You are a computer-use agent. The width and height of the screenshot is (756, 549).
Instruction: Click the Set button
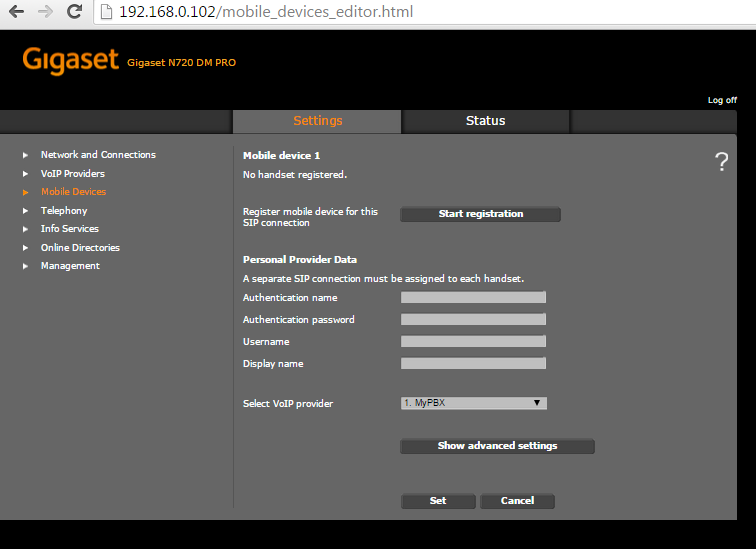(x=438, y=501)
